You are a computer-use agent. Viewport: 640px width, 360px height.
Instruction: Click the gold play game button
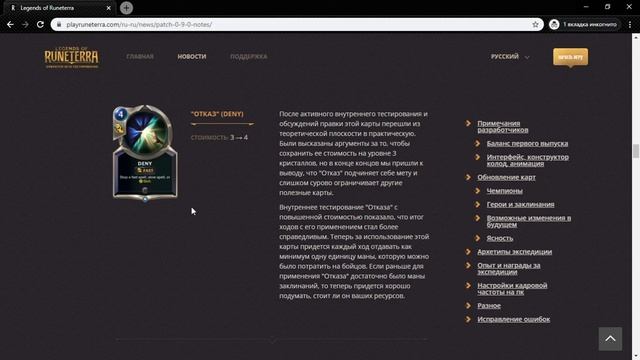point(571,57)
